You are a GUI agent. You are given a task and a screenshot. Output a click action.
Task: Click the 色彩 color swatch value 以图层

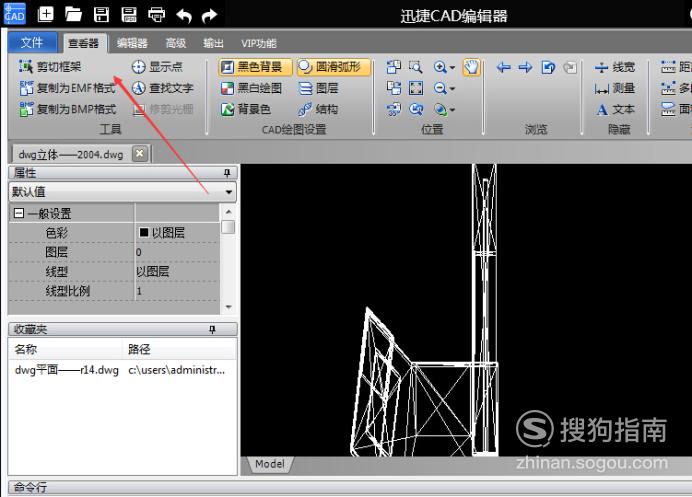click(x=177, y=233)
